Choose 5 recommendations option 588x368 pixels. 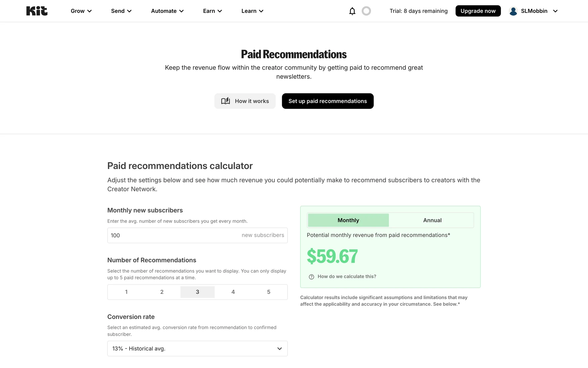coord(269,292)
